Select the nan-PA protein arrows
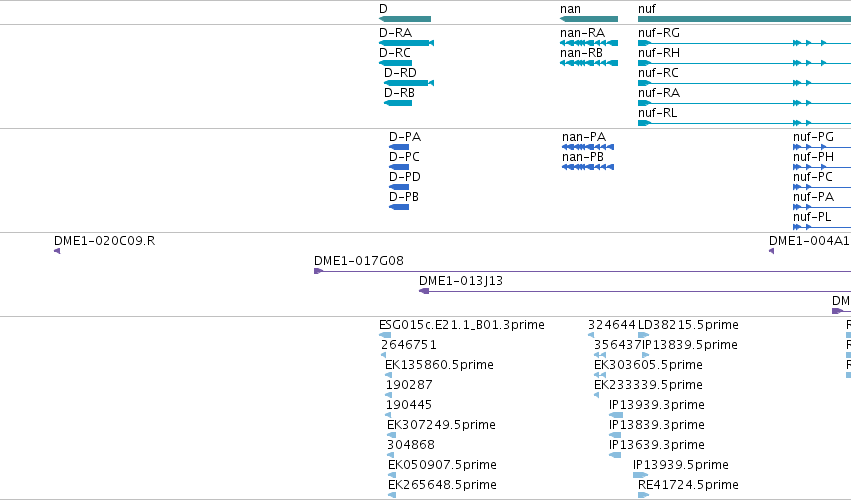Viewport: 851px width, 500px height. (588, 147)
